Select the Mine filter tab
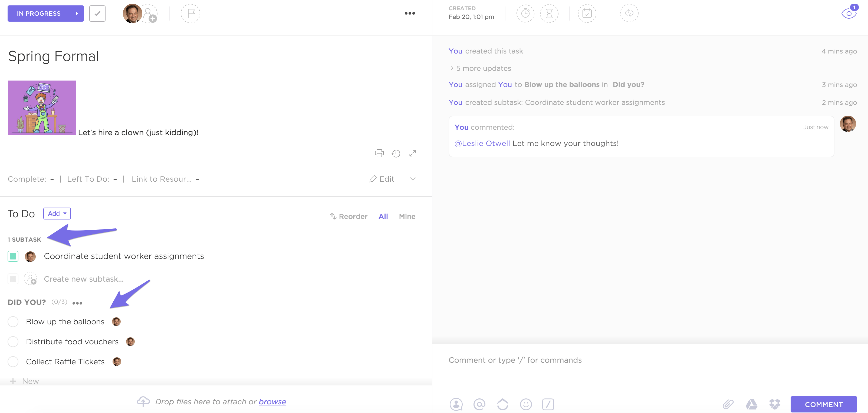 coord(407,217)
